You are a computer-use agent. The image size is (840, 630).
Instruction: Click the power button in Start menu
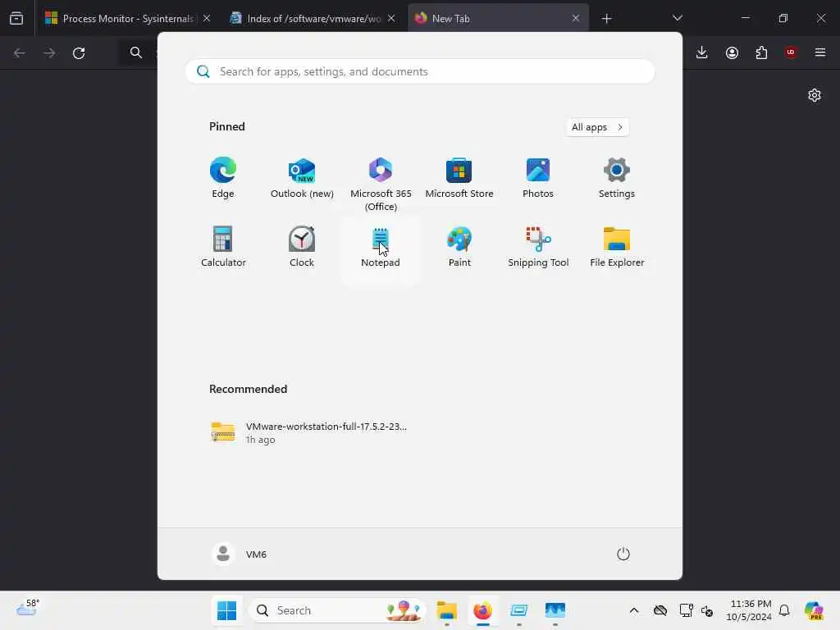[623, 554]
